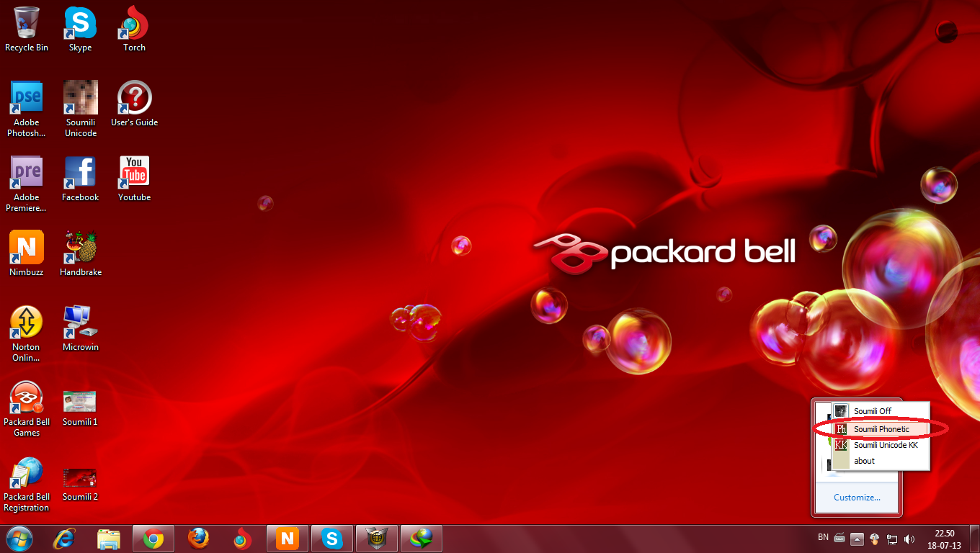Screen dimensions: 980x553
Task: Open Adobe Photoshop Elements shortcut
Action: pyautogui.click(x=27, y=109)
